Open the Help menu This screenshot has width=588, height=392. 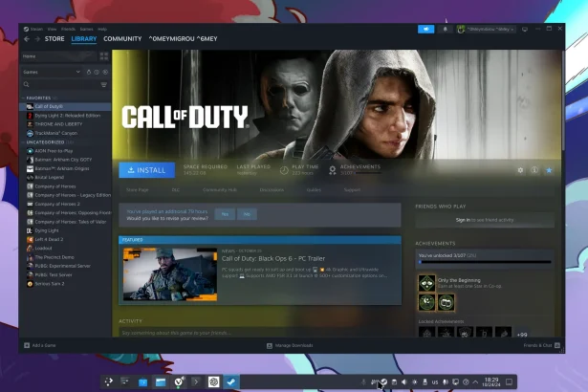tap(102, 29)
